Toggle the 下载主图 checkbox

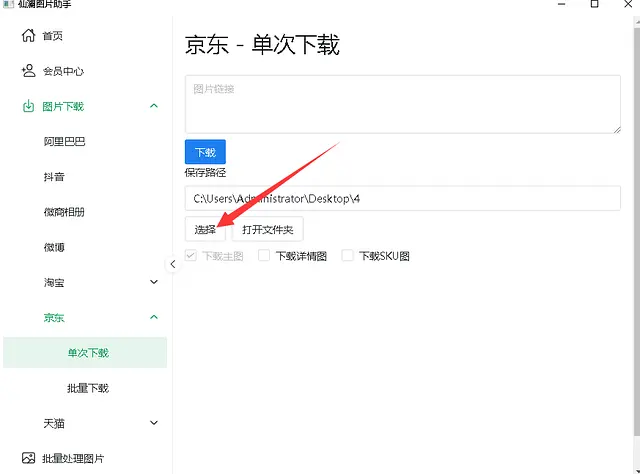[x=191, y=256]
